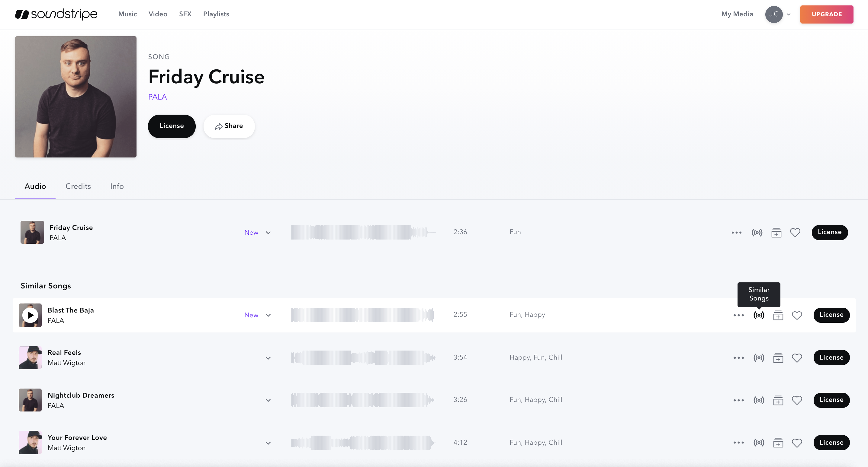Add Friday Cruise to a playlist

pos(776,232)
